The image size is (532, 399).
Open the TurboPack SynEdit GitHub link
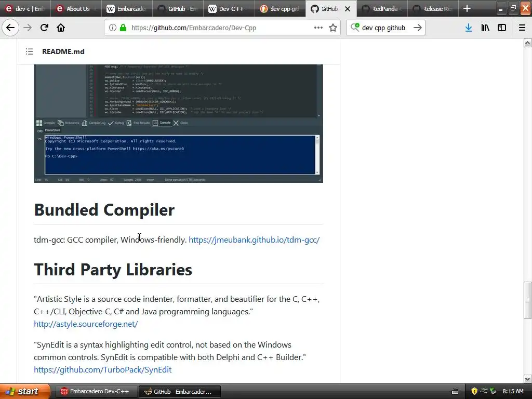tap(102, 369)
